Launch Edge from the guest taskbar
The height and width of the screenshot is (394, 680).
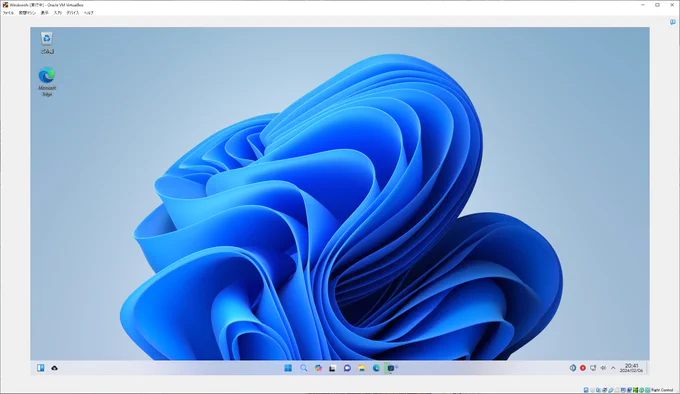click(x=376, y=368)
